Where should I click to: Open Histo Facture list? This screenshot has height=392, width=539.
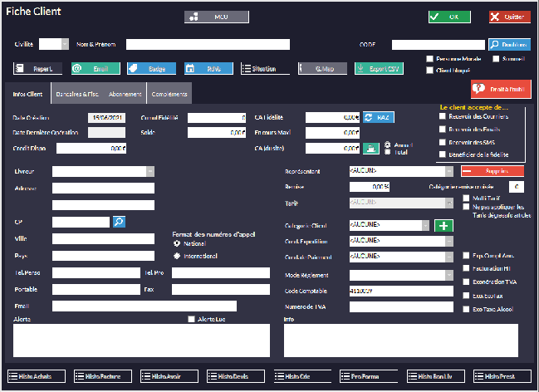coord(103,376)
